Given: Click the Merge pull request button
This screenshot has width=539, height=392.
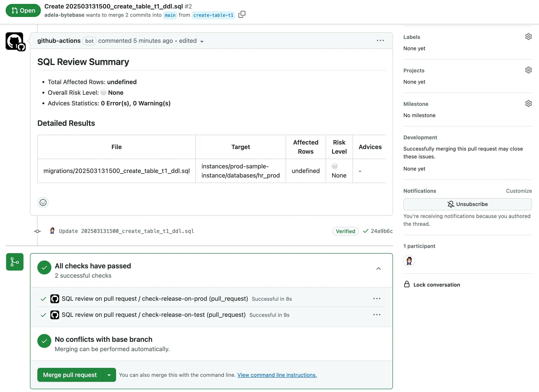Looking at the screenshot, I should [70, 375].
